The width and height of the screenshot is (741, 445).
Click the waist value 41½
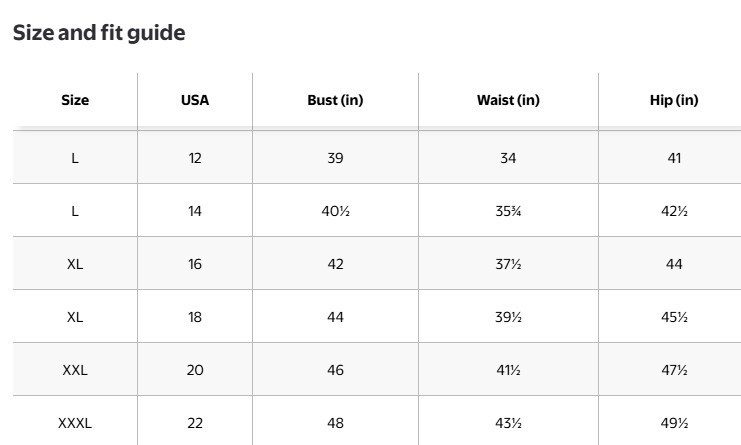(508, 370)
